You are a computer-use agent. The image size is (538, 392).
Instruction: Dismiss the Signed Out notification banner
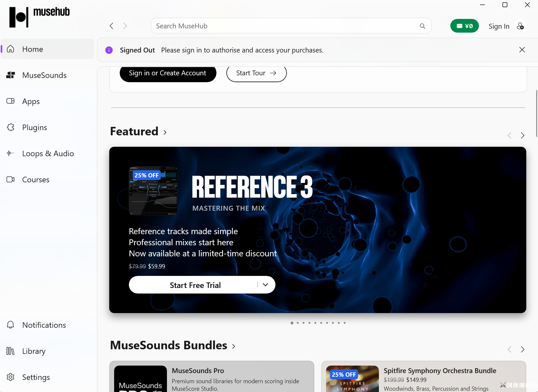click(x=522, y=50)
